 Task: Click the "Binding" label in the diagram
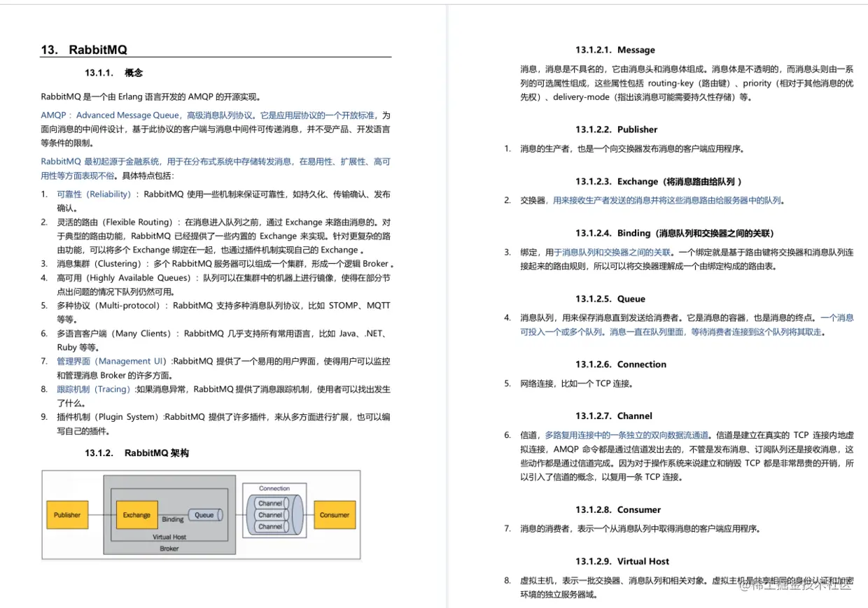pos(173,520)
